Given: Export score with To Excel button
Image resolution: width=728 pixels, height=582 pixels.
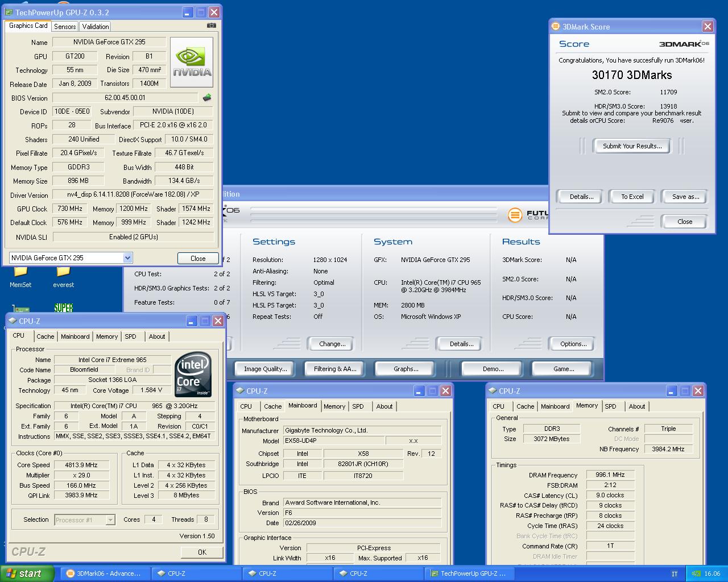Looking at the screenshot, I should click(x=632, y=197).
